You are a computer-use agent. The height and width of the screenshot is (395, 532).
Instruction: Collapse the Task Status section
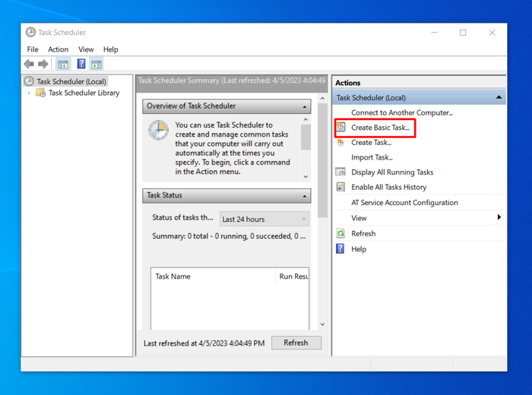pos(305,196)
